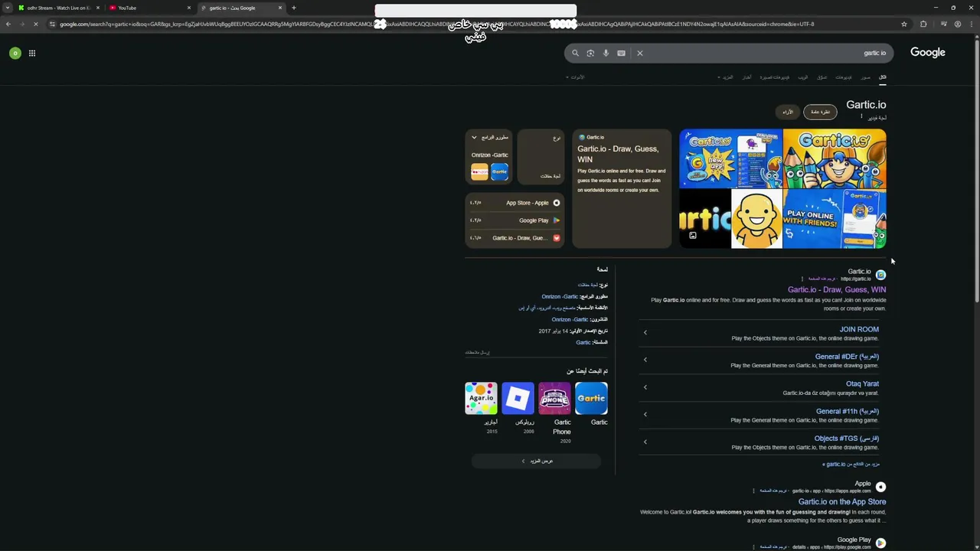Start voice search with microphone icon
The width and height of the screenshot is (980, 551).
pos(606,53)
